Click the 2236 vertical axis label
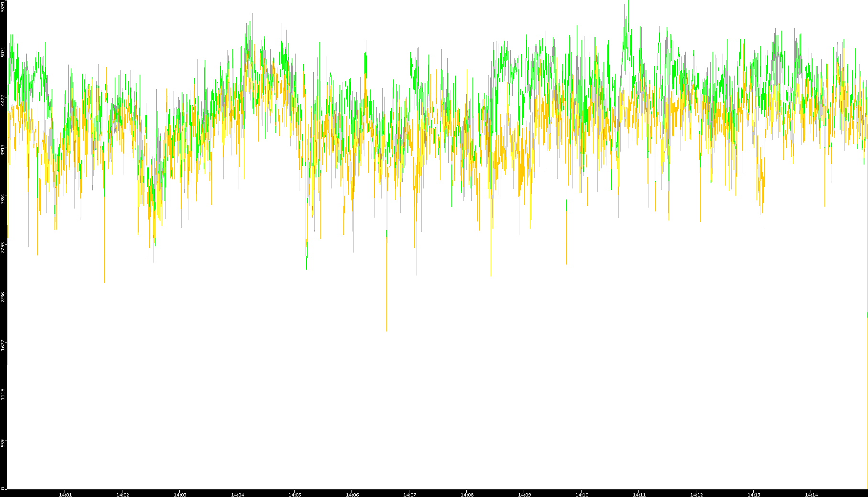This screenshot has width=868, height=497. point(3,297)
